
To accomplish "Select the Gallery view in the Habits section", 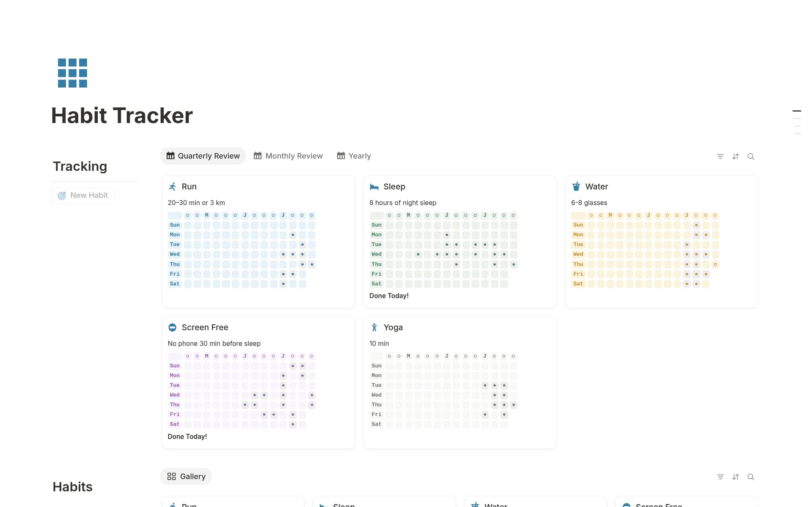I will coord(186,476).
